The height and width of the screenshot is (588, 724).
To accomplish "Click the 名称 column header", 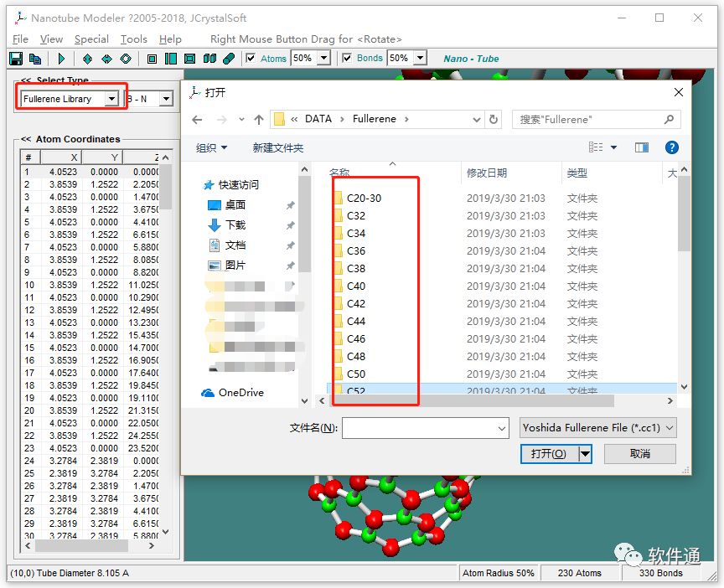I will point(339,173).
